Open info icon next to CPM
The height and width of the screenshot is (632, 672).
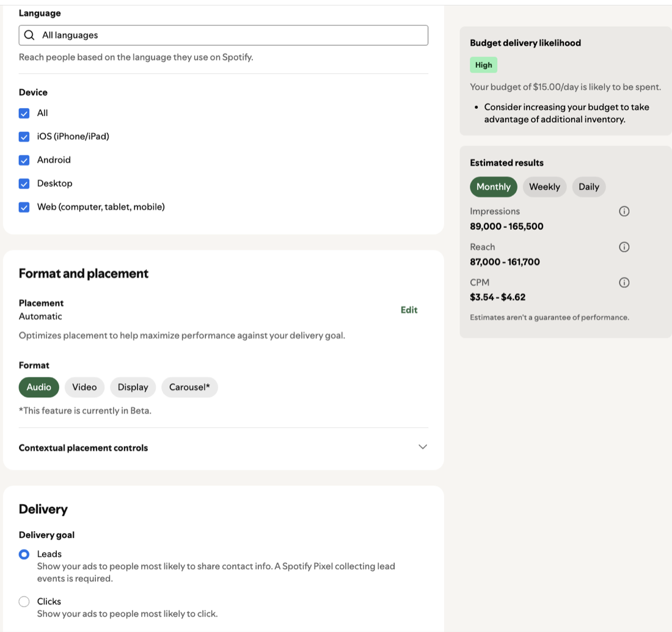point(624,282)
